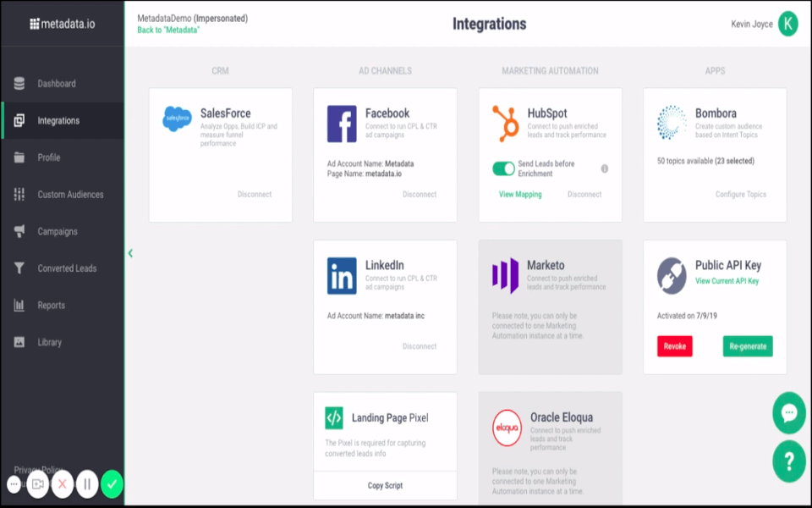Click the SalesForce cloud logo
Image resolution: width=812 pixels, height=508 pixels.
[x=177, y=119]
